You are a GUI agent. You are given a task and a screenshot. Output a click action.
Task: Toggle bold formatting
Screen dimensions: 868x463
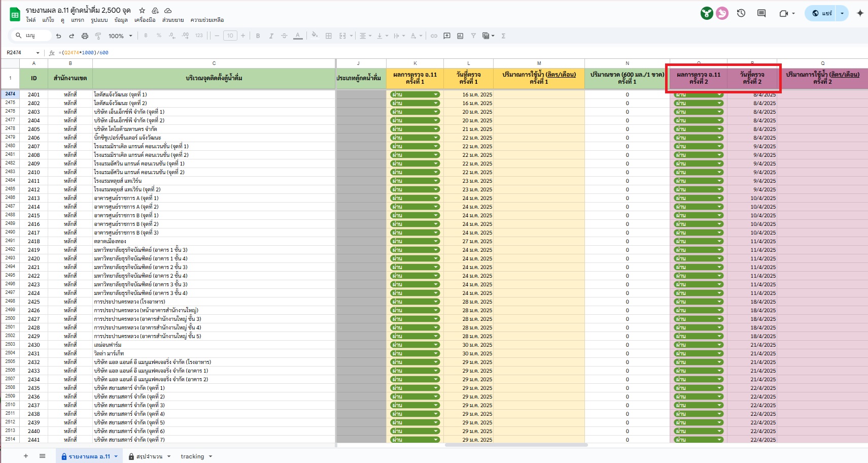coord(258,36)
